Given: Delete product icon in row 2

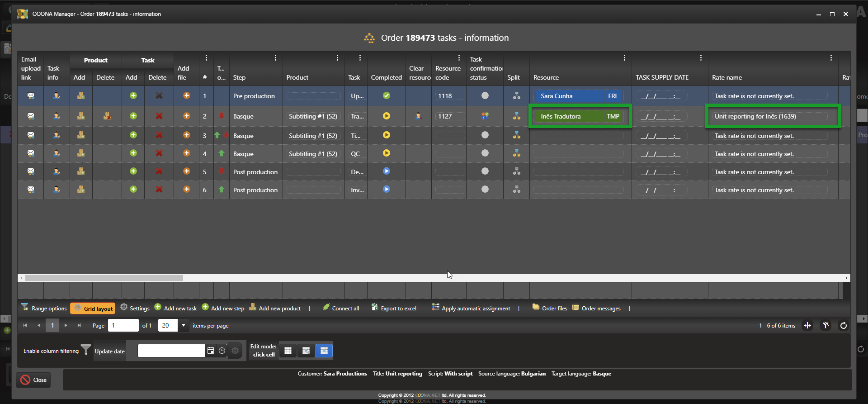Looking at the screenshot, I should tap(107, 116).
